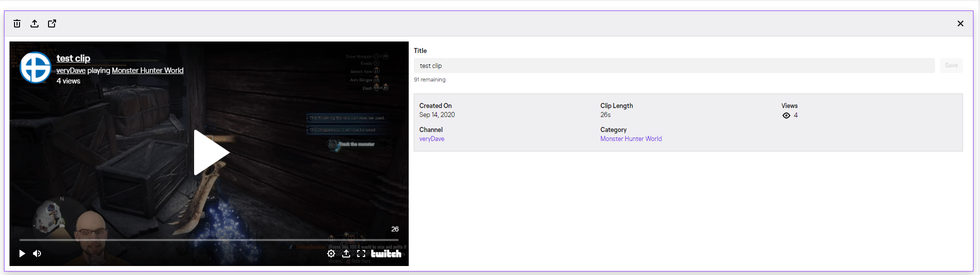
Task: Toggle fullscreen in the video player
Action: point(361,253)
